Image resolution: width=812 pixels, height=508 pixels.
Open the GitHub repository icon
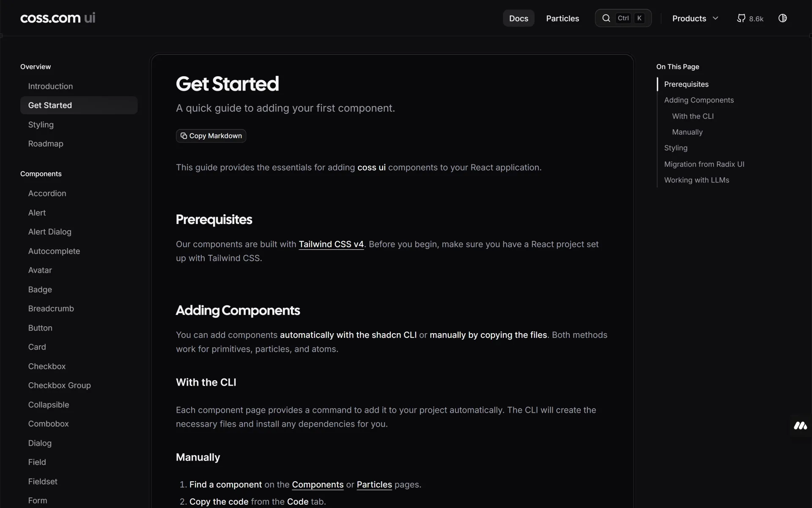click(741, 18)
